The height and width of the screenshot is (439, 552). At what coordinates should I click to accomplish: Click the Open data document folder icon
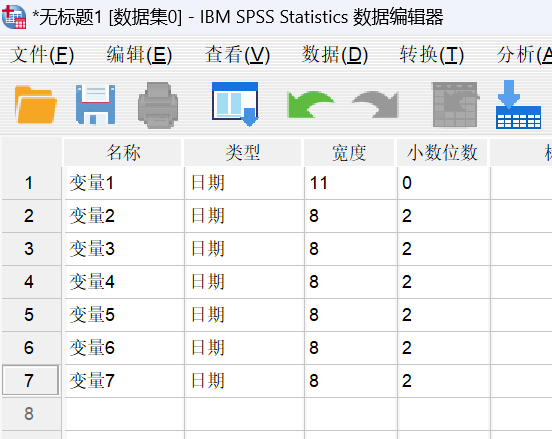click(36, 105)
